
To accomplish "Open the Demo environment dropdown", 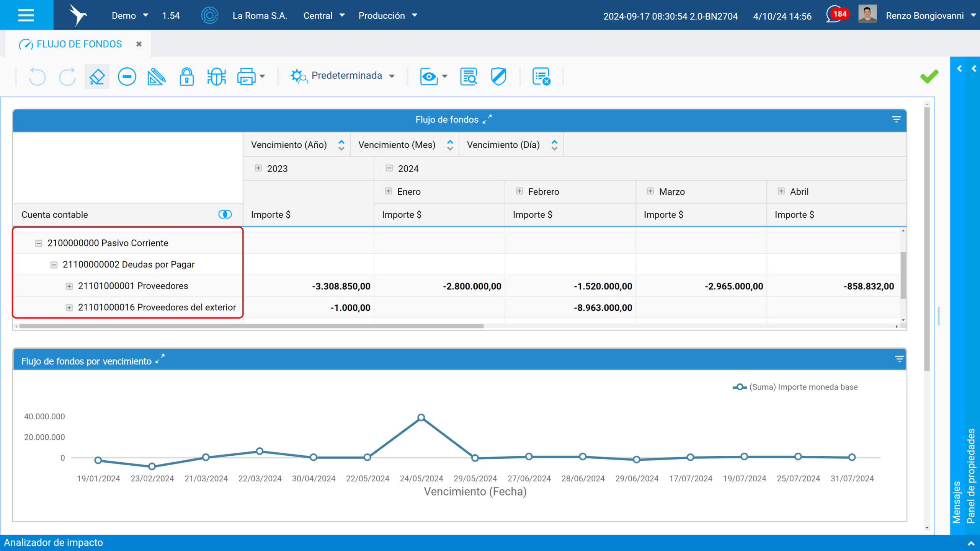I will coord(130,15).
